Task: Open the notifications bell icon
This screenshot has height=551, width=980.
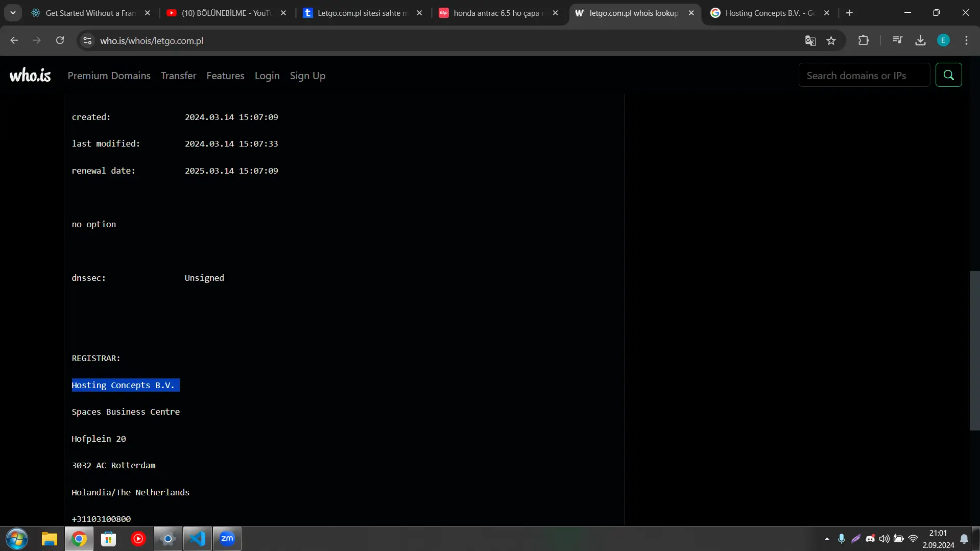Action: [x=964, y=539]
